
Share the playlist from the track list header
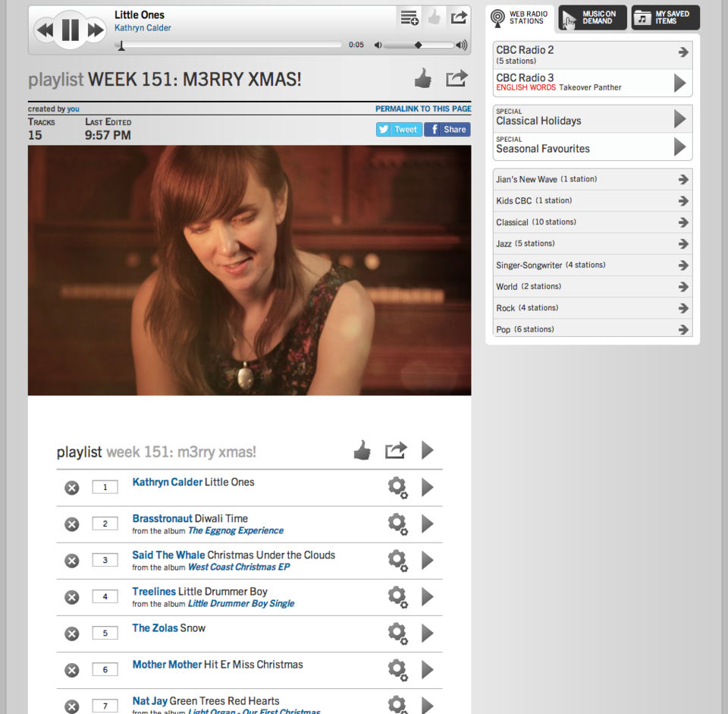coord(396,450)
